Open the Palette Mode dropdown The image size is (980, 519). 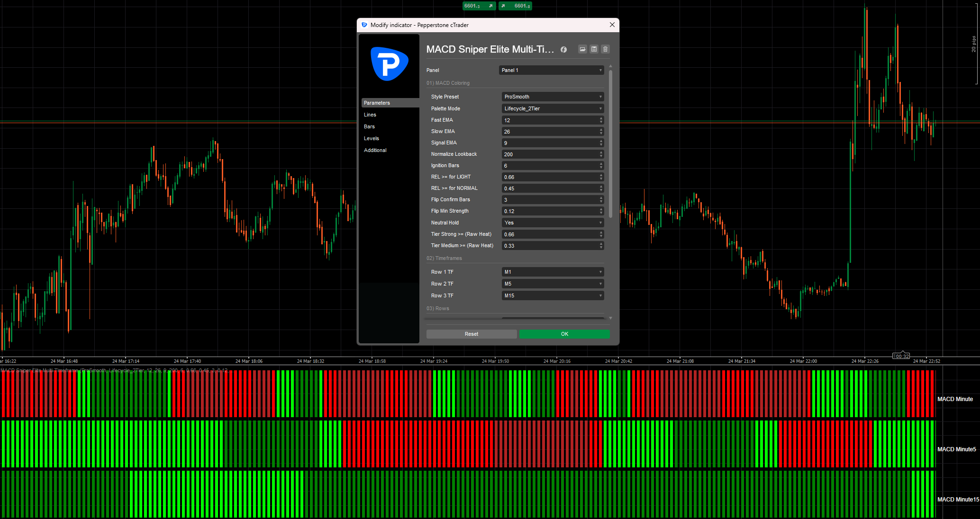point(553,108)
